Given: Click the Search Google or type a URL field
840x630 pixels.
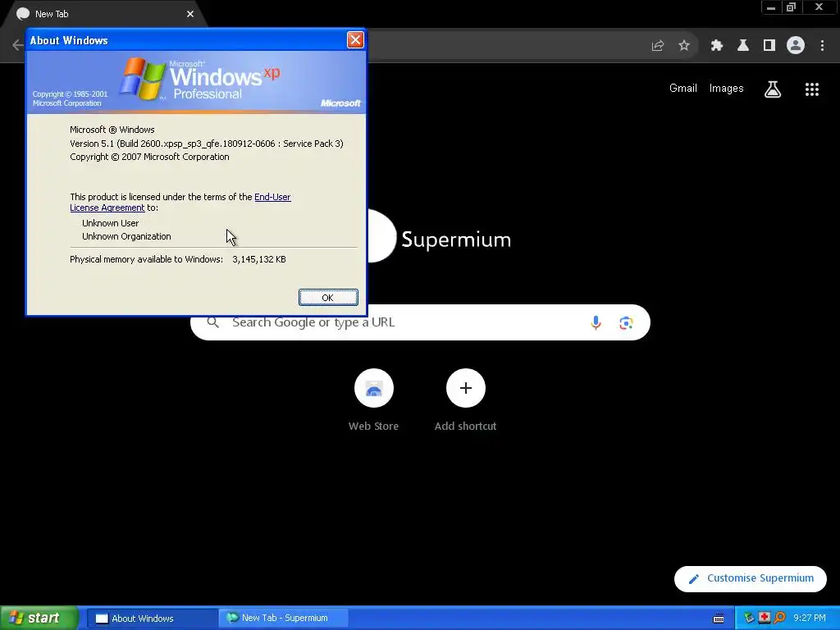Looking at the screenshot, I should tap(420, 322).
